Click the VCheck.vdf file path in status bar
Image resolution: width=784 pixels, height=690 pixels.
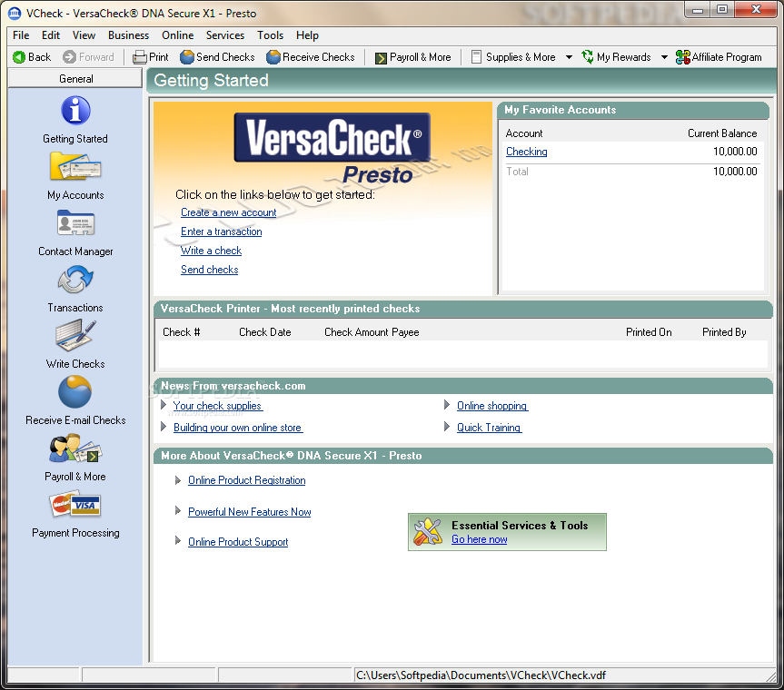tap(481, 675)
